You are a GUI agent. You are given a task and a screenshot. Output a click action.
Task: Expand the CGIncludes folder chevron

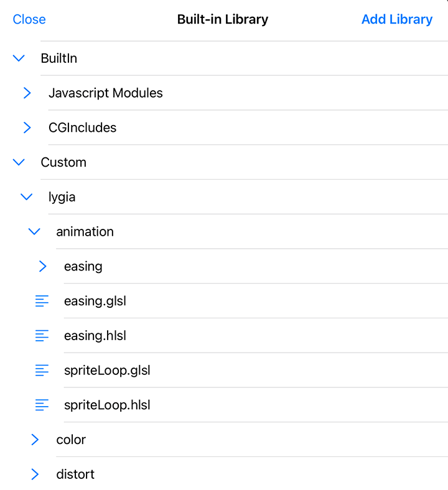(27, 127)
